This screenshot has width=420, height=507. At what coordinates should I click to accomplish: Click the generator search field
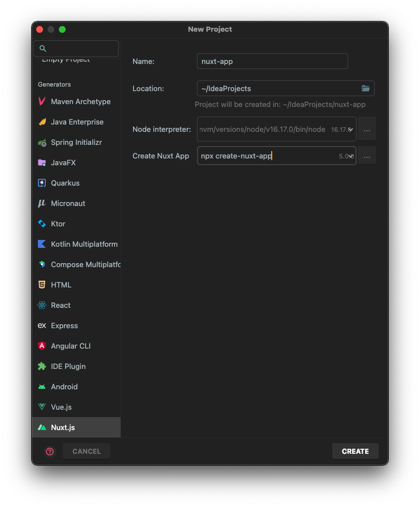76,49
